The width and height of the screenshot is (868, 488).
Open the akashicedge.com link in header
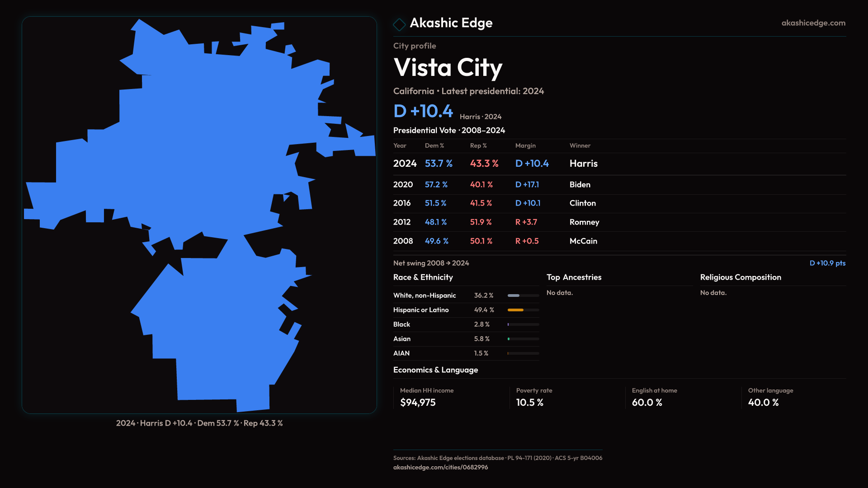[x=813, y=23]
